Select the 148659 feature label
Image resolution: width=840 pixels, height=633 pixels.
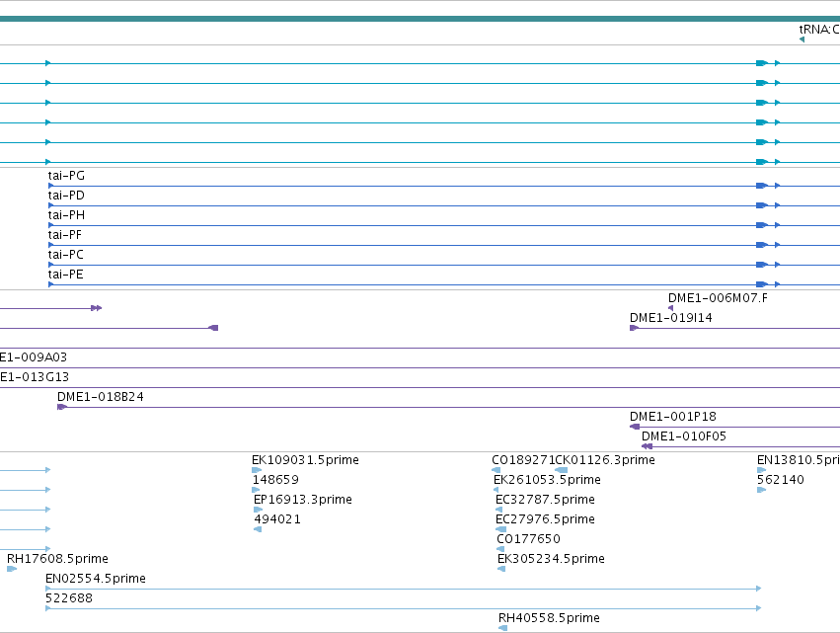(x=275, y=480)
